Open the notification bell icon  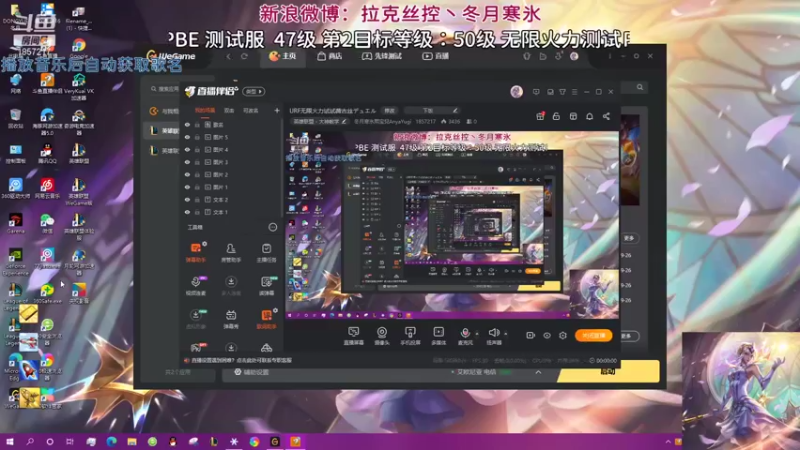(589, 116)
